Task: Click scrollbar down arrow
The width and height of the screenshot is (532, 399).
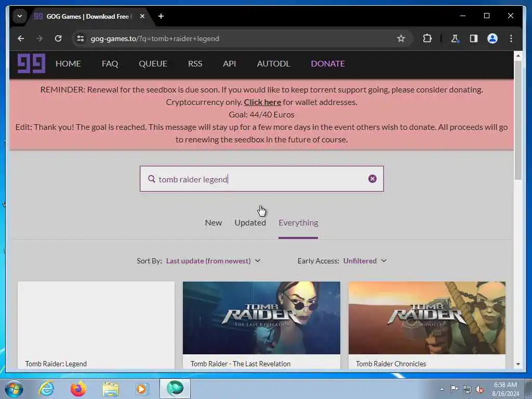Action: click(518, 364)
